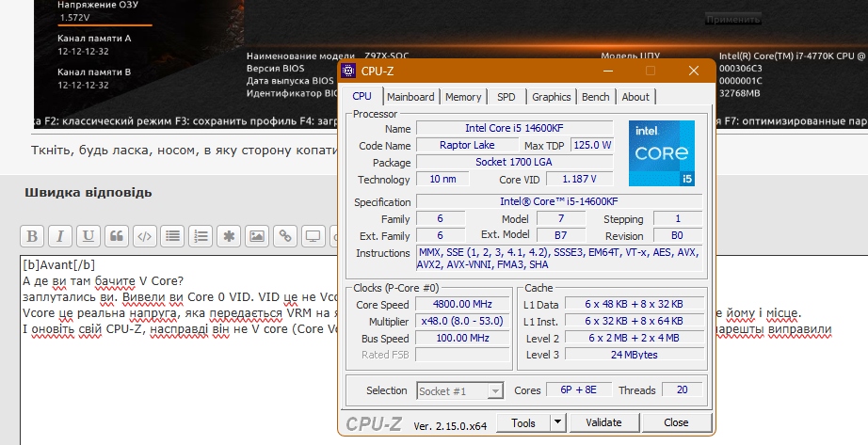The height and width of the screenshot is (445, 868).
Task: Open the Bench tab in CPU-Z
Action: 596,97
